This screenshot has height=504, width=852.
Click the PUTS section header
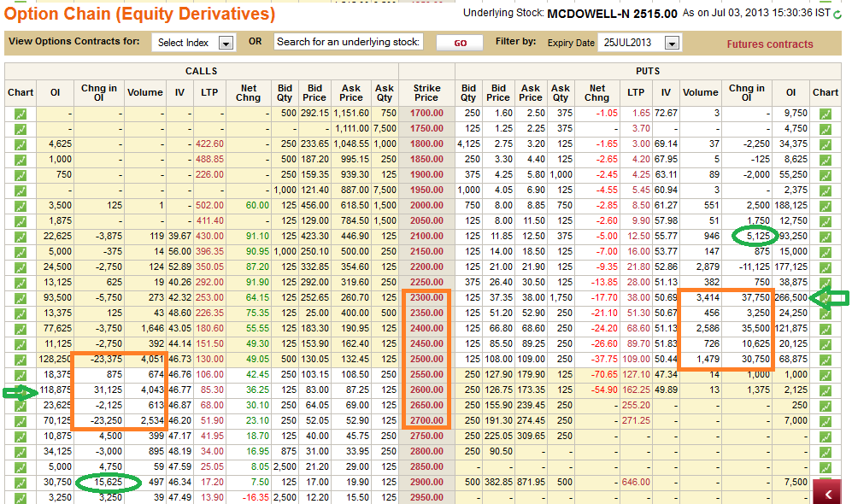click(648, 71)
